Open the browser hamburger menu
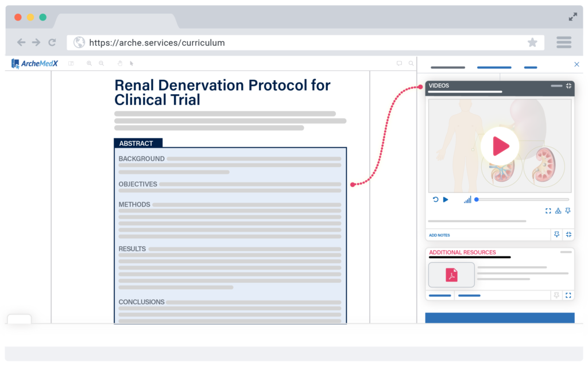588x366 pixels. [x=564, y=42]
